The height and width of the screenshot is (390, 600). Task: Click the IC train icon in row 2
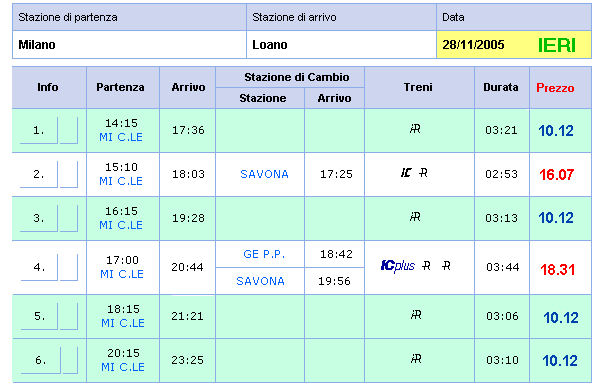pos(406,173)
